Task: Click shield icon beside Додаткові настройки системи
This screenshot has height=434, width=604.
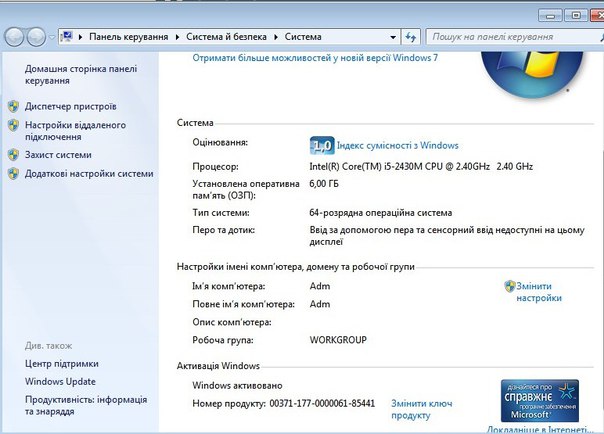Action: pos(13,174)
